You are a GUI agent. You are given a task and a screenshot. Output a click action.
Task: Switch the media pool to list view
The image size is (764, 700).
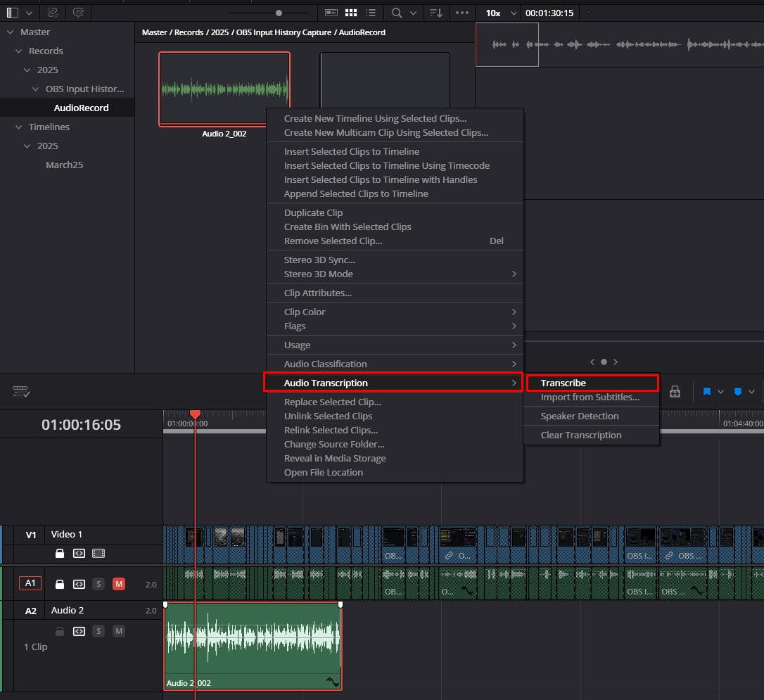tap(371, 13)
